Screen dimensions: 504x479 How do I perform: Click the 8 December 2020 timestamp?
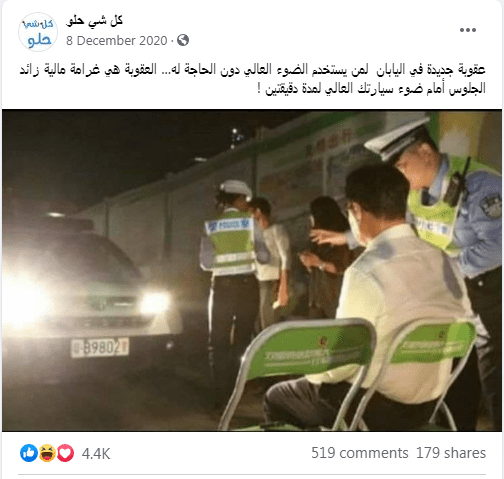tap(117, 41)
